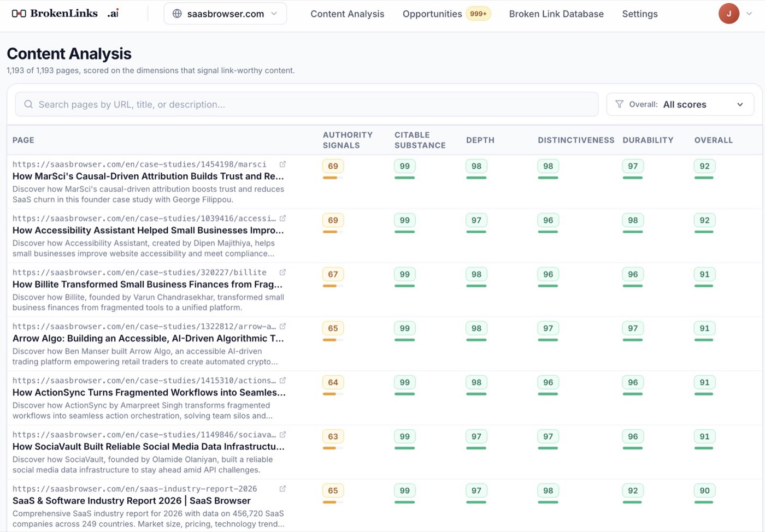Open the Billite small business finances title
The image size is (765, 532).
pos(148,285)
